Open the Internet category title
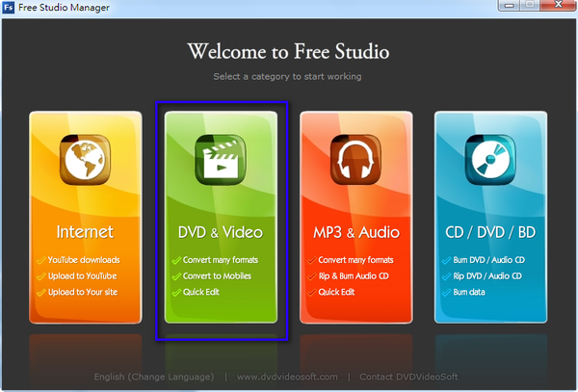Viewport: 578px width, 392px height. (x=85, y=232)
